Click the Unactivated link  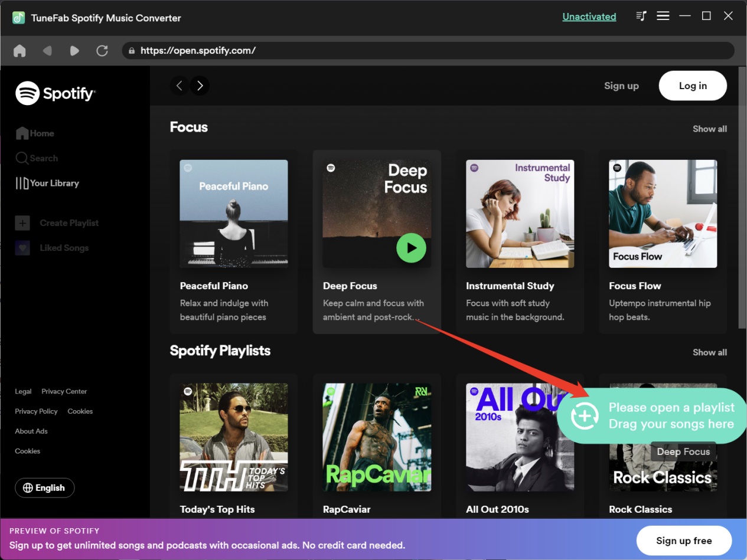point(589,17)
